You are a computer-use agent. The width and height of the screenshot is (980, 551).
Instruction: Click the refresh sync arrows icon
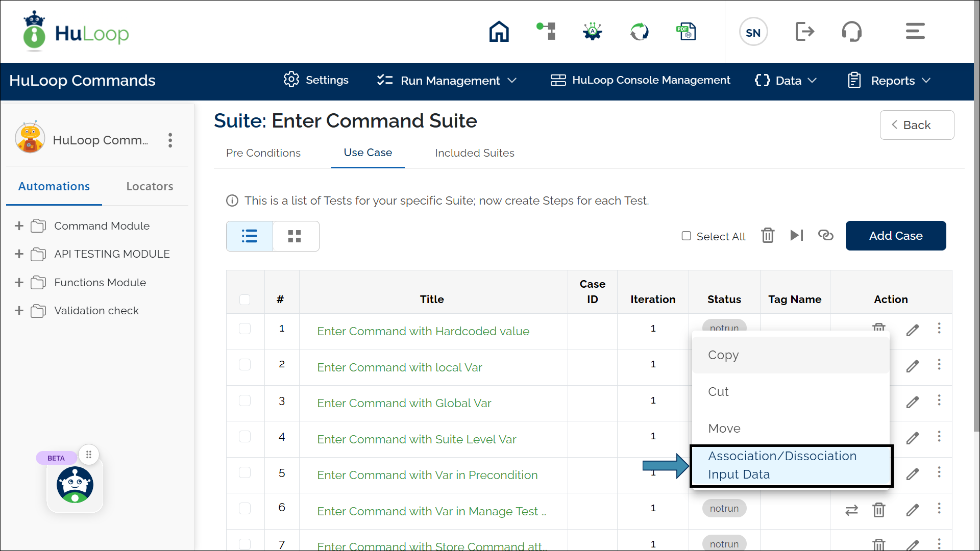coord(639,32)
